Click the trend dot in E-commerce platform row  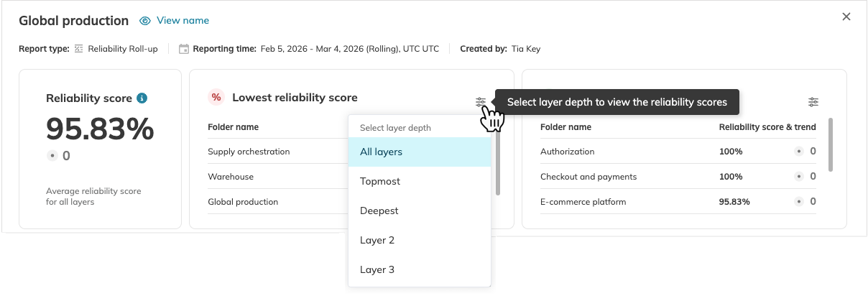pos(799,202)
